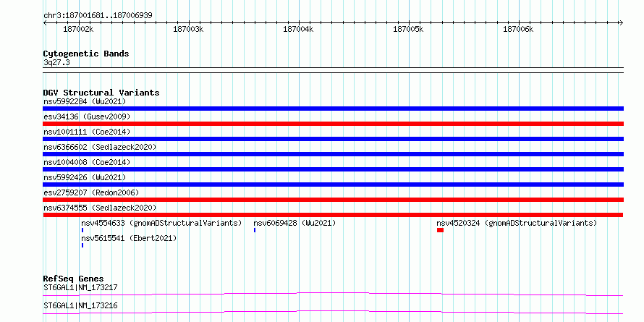Select the small blue mark under nsv6069428
Image resolution: width=644 pixels, height=322 pixels.
click(255, 230)
